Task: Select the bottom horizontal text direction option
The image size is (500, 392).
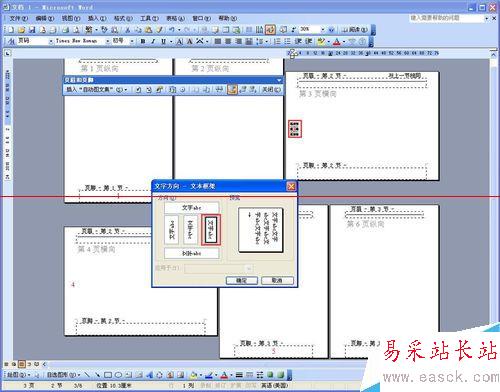Action: (x=191, y=253)
